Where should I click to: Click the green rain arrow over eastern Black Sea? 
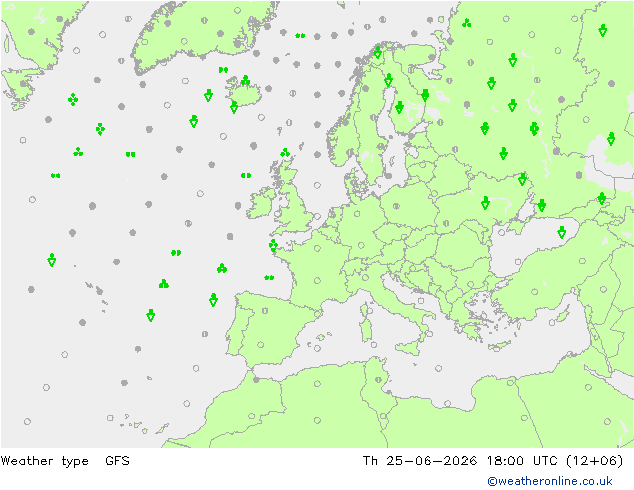pos(561,232)
